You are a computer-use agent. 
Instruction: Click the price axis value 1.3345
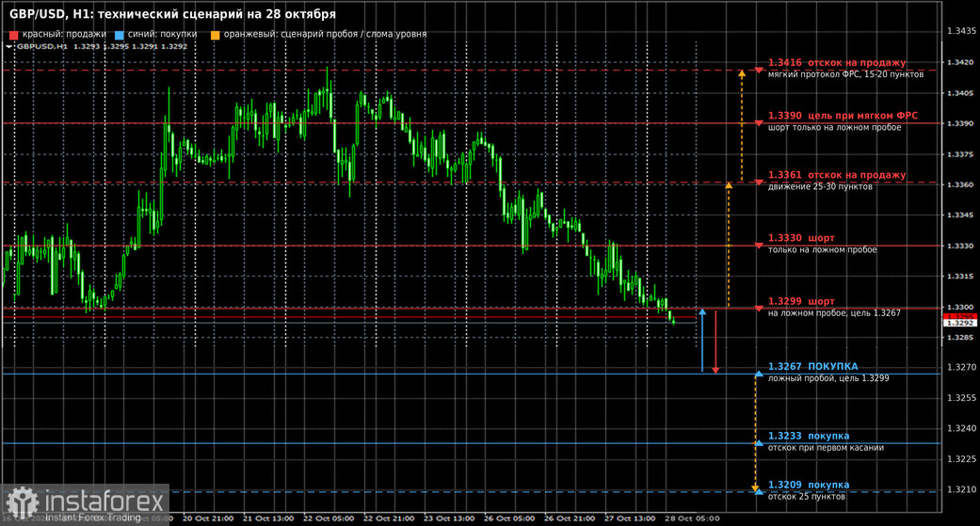coord(961,215)
